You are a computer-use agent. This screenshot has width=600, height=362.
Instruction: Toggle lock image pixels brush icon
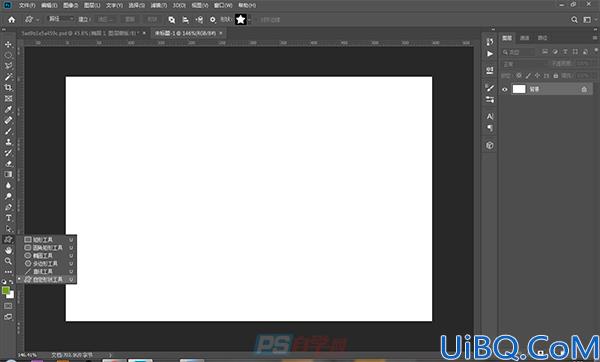(528, 76)
